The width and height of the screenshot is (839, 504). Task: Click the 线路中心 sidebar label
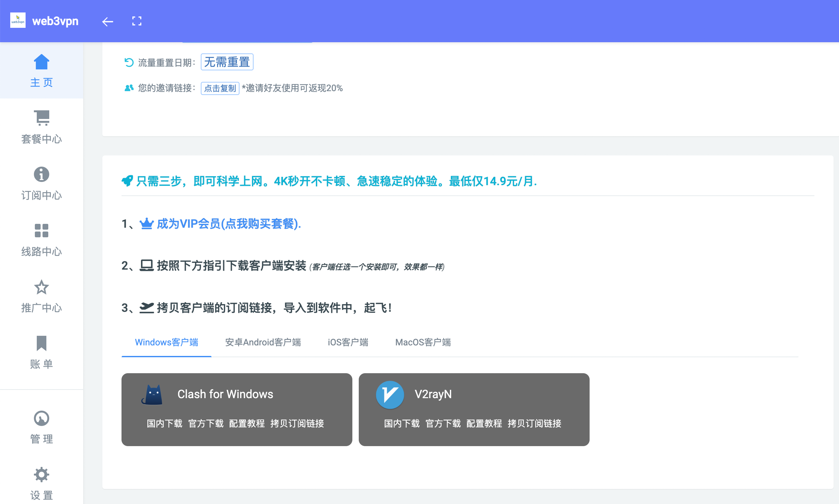coord(42,252)
